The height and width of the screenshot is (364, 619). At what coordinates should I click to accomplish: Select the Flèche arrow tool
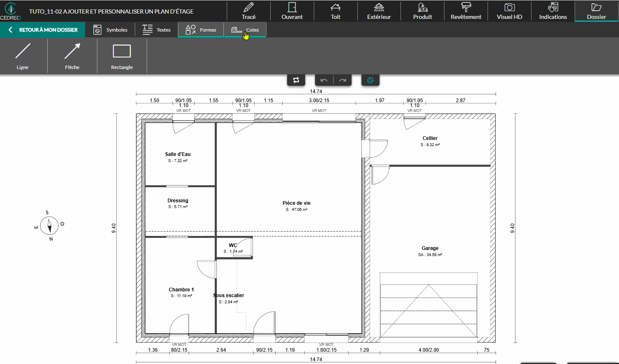72,56
